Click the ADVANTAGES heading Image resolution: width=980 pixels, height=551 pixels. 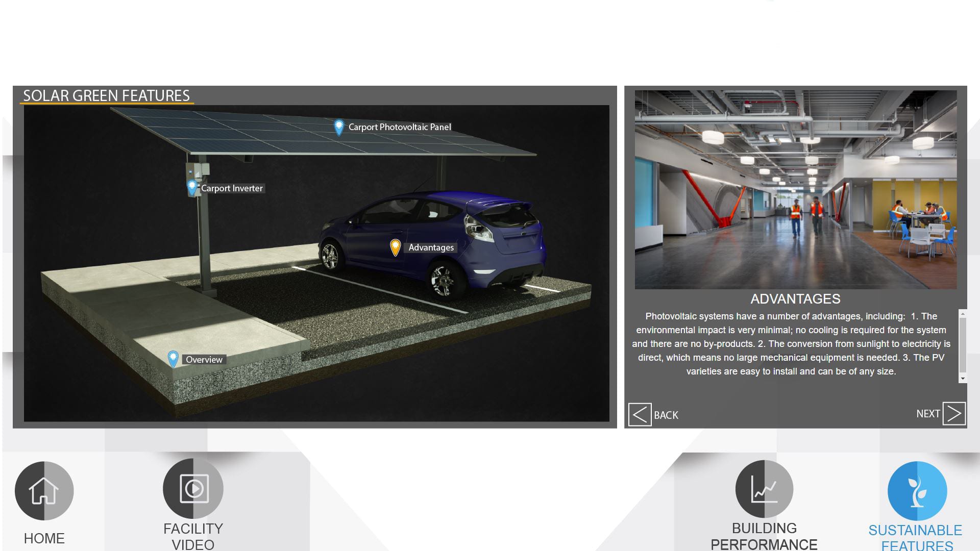pyautogui.click(x=795, y=299)
